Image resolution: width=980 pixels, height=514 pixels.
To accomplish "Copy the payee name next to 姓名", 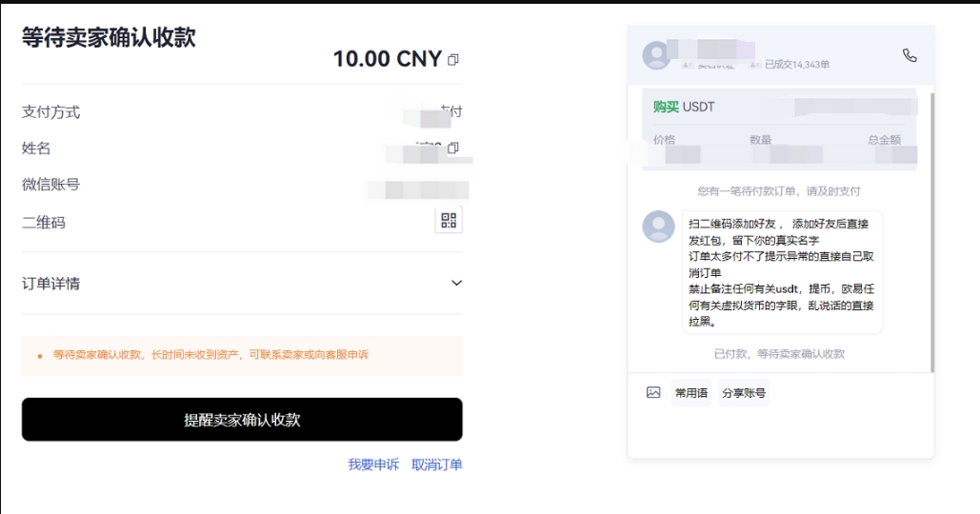I will tap(453, 148).
